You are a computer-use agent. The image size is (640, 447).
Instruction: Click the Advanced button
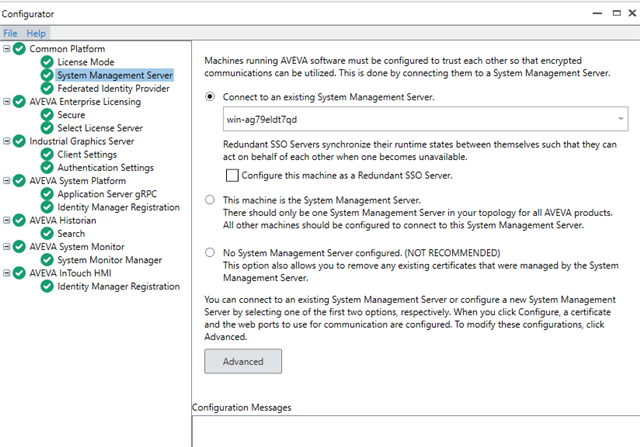(243, 361)
